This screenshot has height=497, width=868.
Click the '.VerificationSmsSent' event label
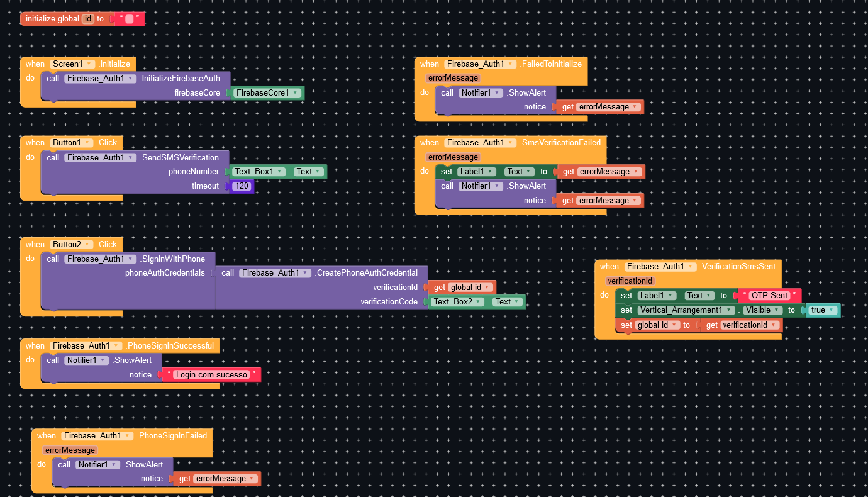[738, 267]
